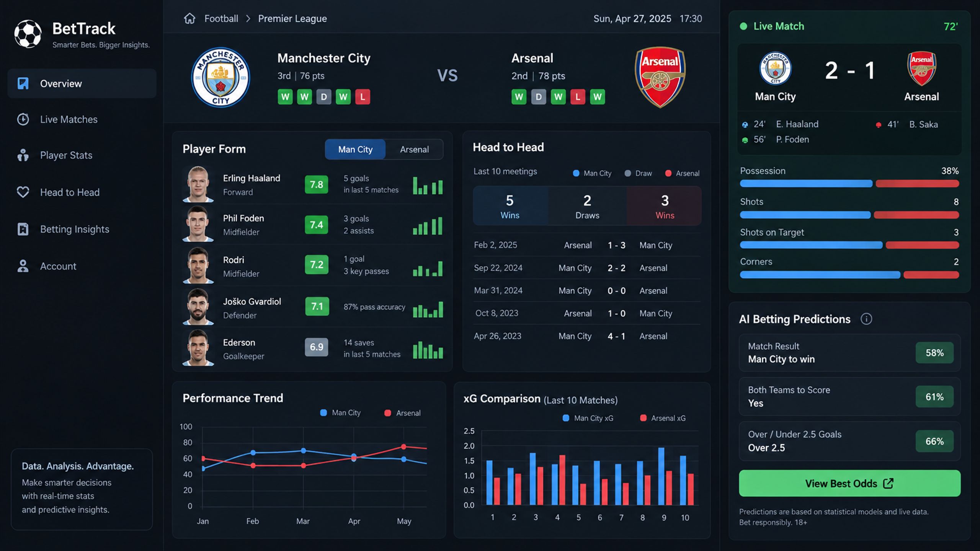Click the Corners stat bar
Viewport: 980px width, 551px height.
849,275
